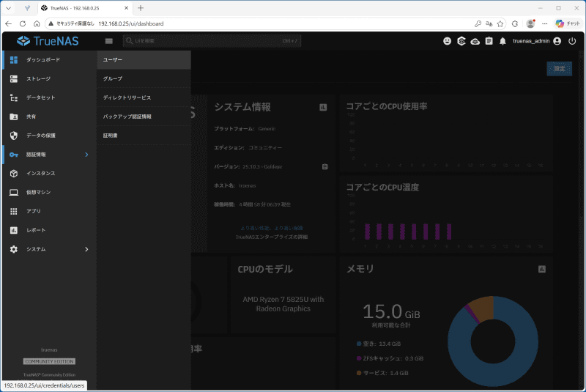The height and width of the screenshot is (392, 586).
Task: Select バックアップ認証情報 in the submenu
Action: pyautogui.click(x=144, y=117)
